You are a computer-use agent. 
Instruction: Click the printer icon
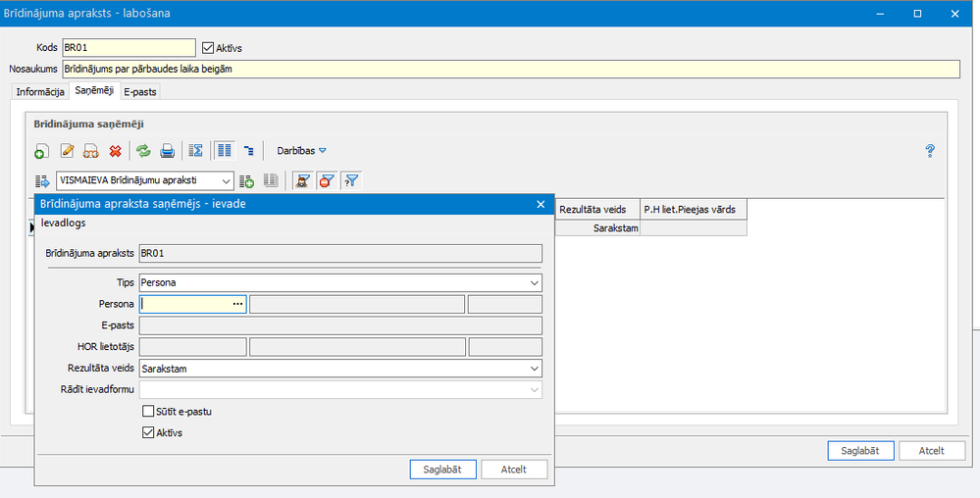point(167,151)
